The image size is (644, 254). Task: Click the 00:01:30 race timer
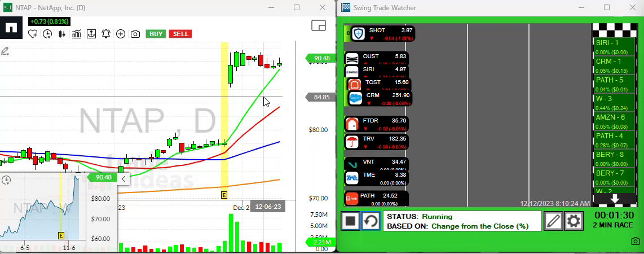(615, 215)
